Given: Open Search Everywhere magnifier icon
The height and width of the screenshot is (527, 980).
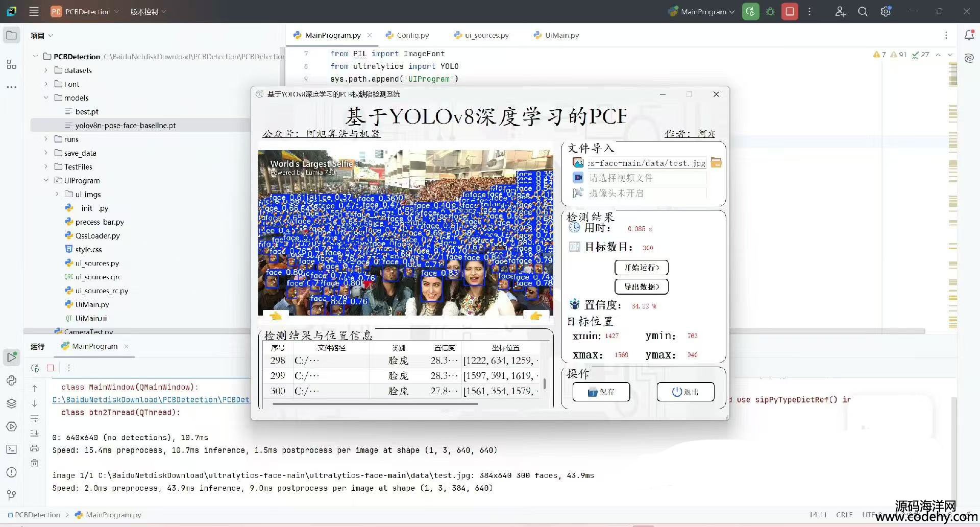Looking at the screenshot, I should click(x=863, y=11).
